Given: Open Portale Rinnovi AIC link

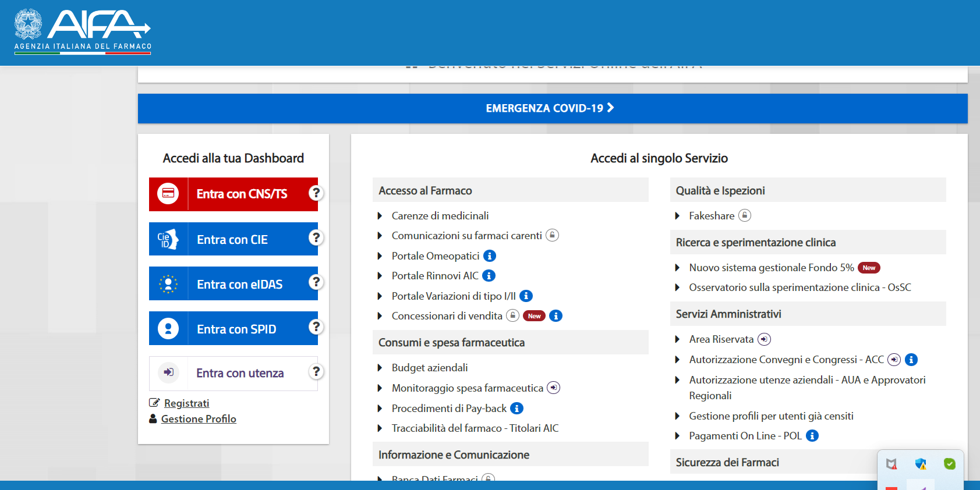Looking at the screenshot, I should click(435, 276).
